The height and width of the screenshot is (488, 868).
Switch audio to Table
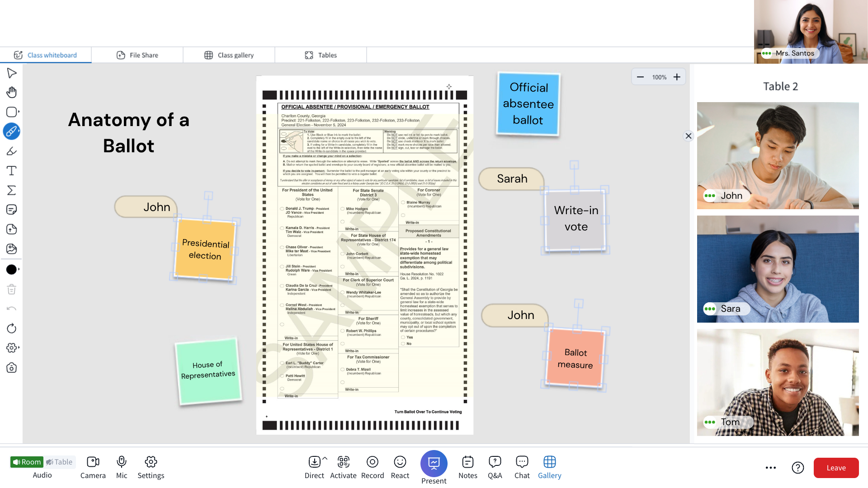(x=59, y=462)
